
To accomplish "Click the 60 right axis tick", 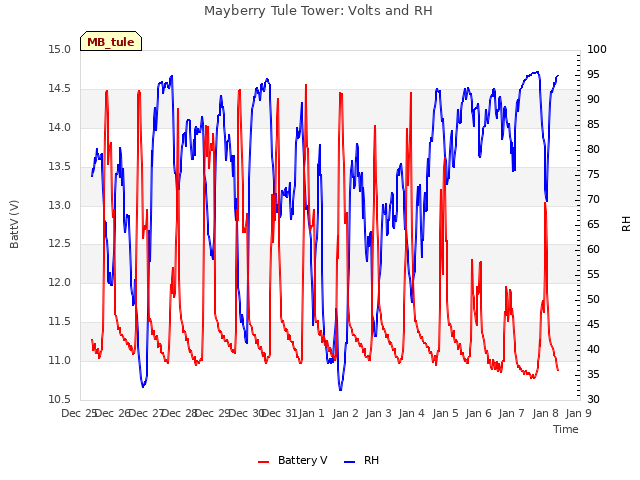I will click(x=593, y=249).
